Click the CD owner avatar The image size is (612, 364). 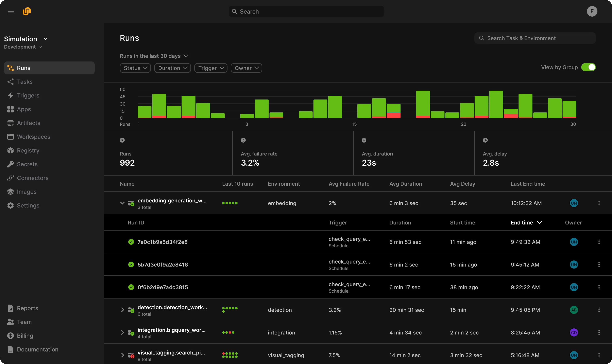pyautogui.click(x=574, y=333)
